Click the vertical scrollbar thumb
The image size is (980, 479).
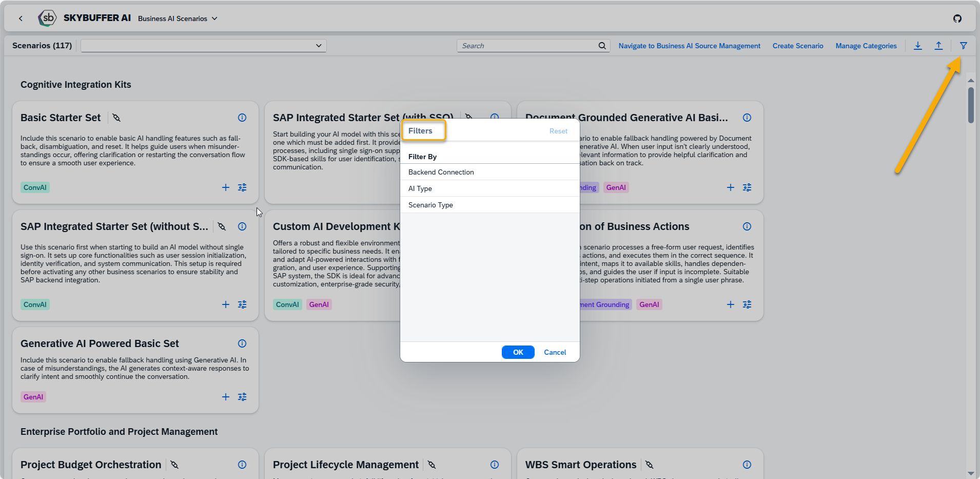[971, 105]
